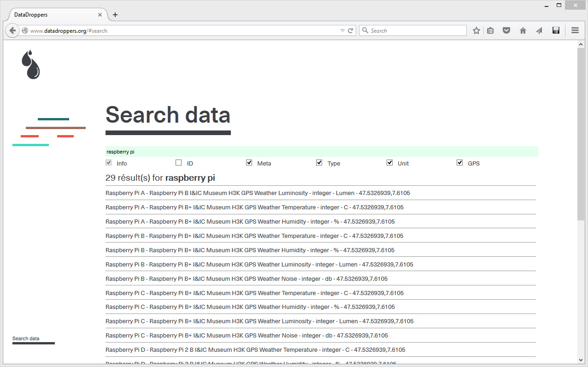
Task: Focus the 'raspberry pi' search data field
Action: [322, 152]
